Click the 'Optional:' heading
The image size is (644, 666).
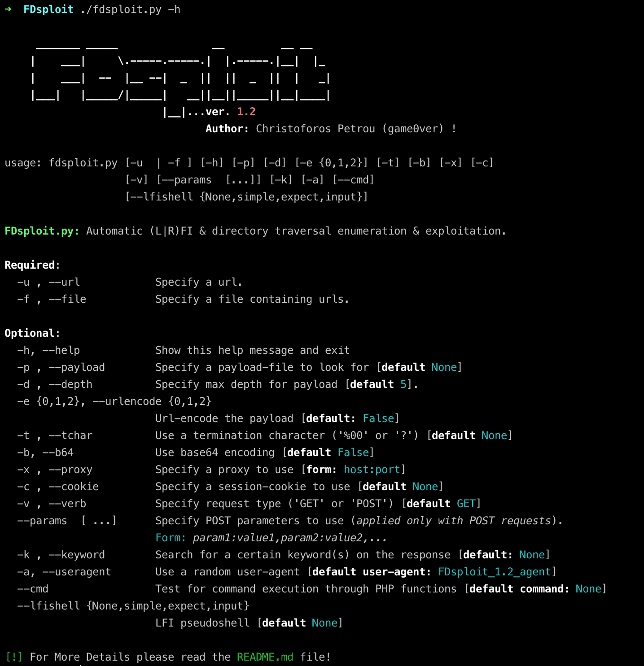click(x=32, y=333)
